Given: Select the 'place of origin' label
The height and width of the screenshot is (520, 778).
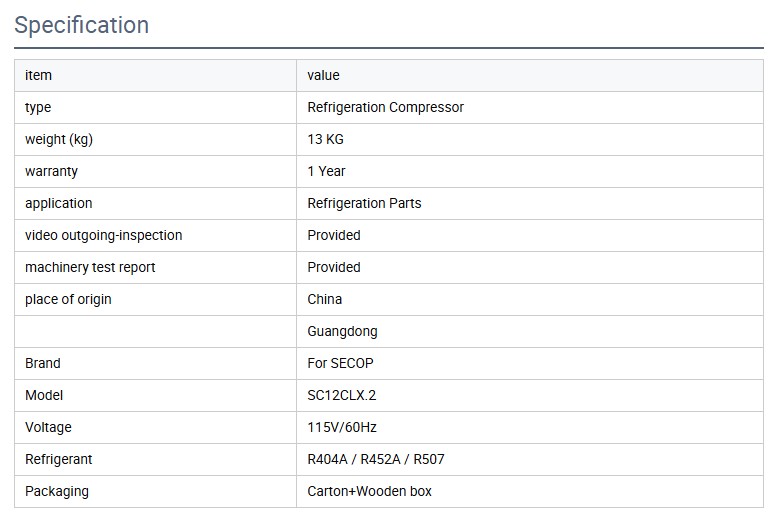Looking at the screenshot, I should click(68, 299).
